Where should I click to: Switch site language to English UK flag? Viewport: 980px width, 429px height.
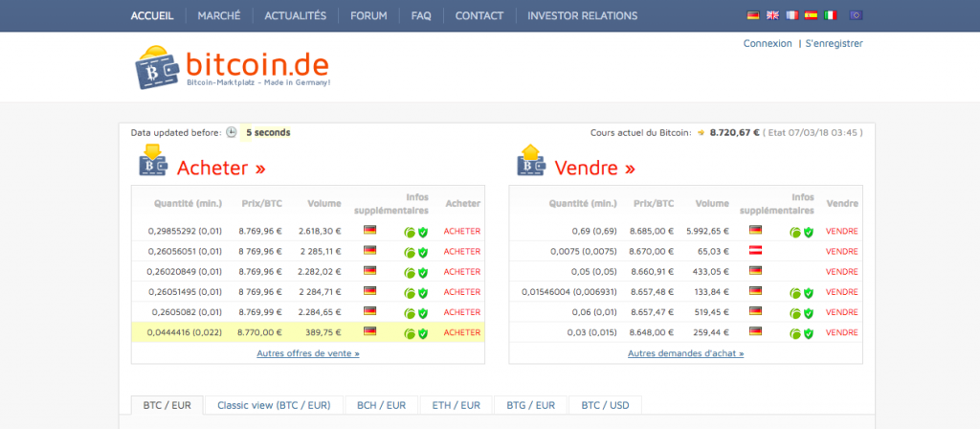[x=772, y=15]
